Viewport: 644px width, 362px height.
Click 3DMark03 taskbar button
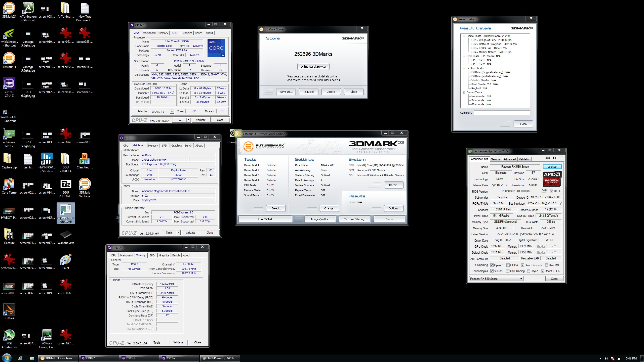pos(58,358)
